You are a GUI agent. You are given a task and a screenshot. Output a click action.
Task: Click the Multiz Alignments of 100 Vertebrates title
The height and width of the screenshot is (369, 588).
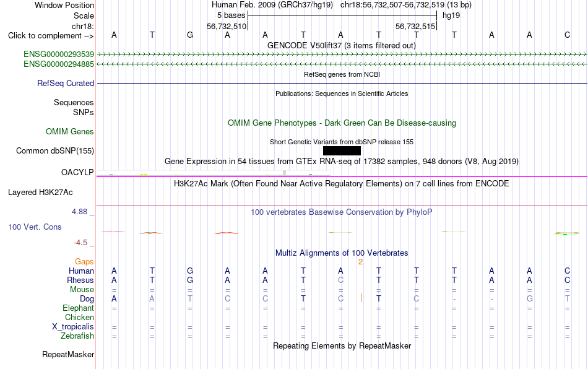[x=342, y=253]
